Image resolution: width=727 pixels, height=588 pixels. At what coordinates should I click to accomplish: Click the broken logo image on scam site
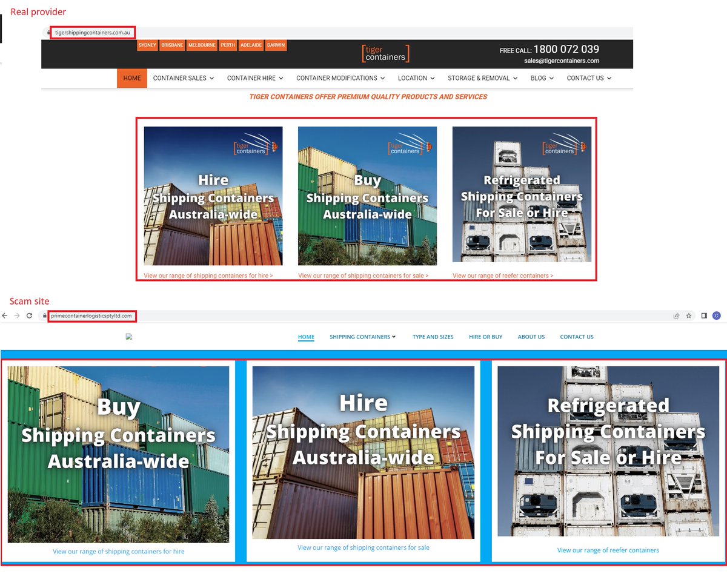[129, 337]
